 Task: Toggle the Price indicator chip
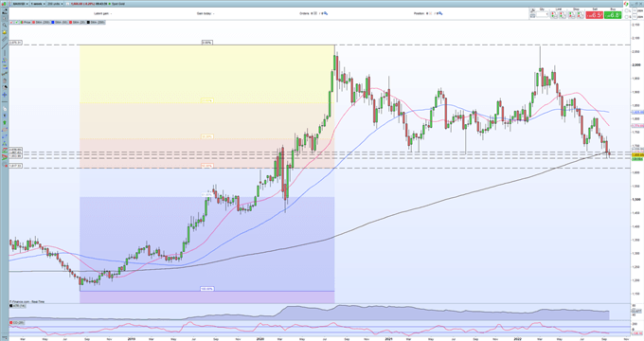(x=26, y=22)
